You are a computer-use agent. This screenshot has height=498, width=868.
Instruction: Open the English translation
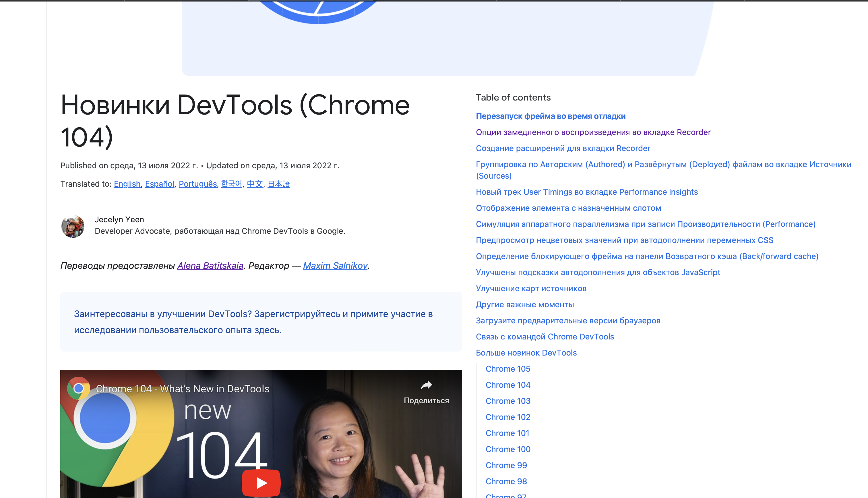[127, 184]
